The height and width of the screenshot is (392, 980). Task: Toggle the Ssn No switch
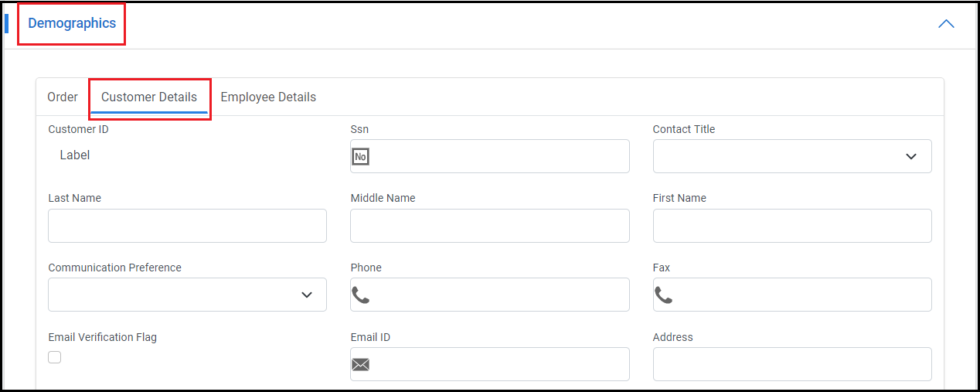[x=360, y=157]
